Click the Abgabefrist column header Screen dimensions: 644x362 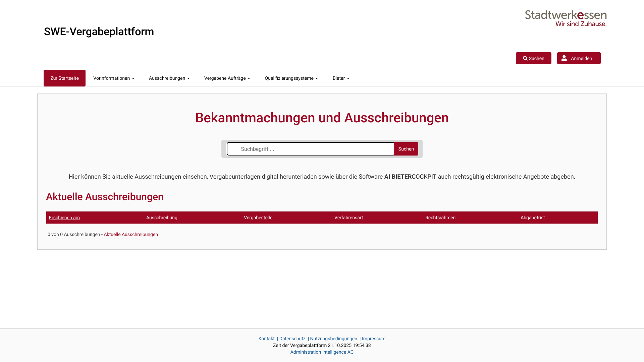(533, 218)
